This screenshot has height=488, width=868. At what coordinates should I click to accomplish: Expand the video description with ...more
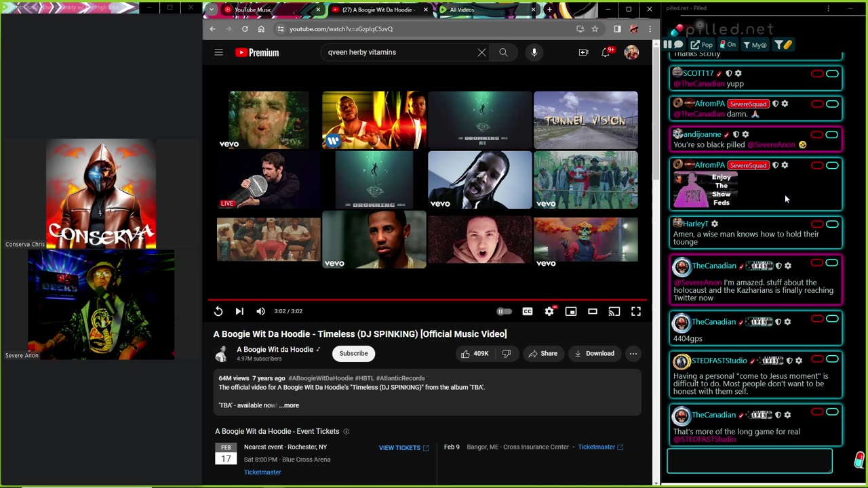click(289, 405)
